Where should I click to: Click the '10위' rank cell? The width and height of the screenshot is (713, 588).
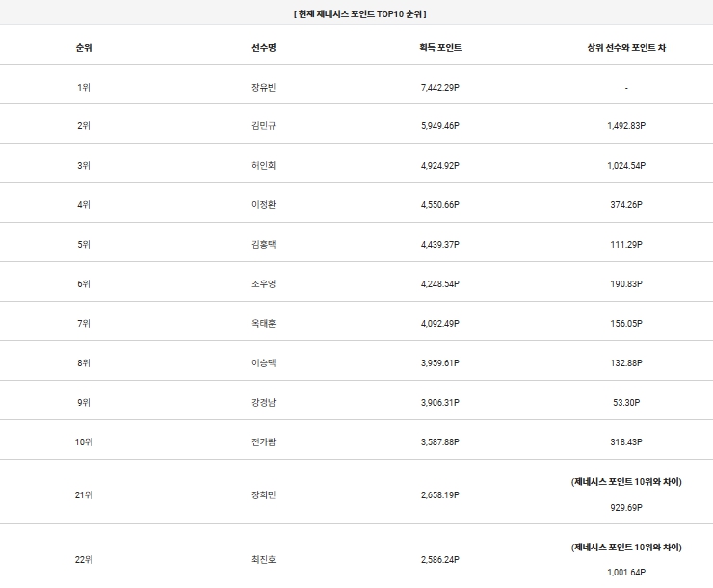[x=83, y=441]
